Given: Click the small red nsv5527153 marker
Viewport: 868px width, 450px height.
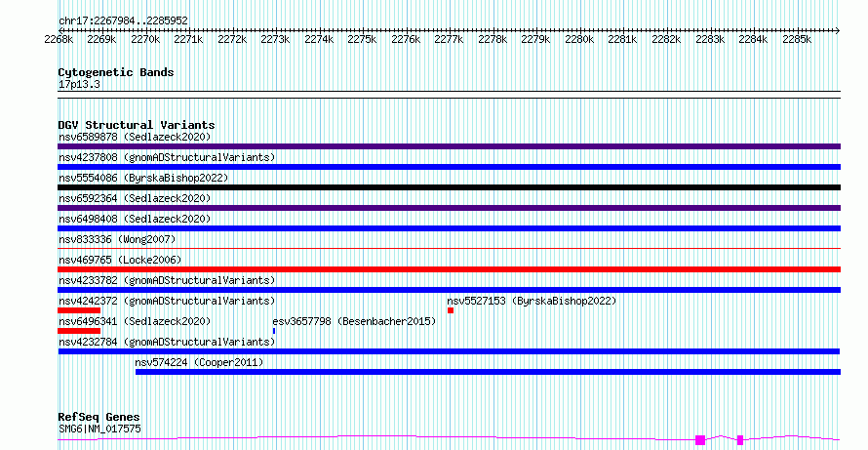Looking at the screenshot, I should (451, 310).
